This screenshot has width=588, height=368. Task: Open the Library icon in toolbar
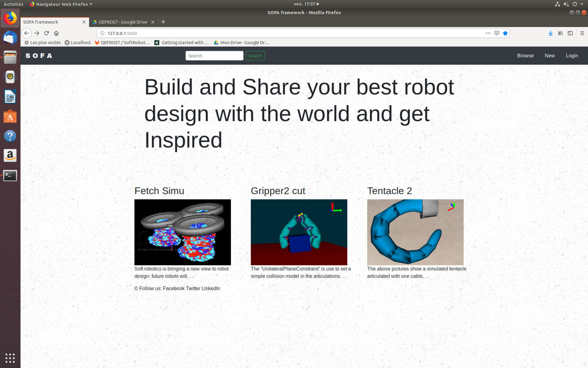pos(560,33)
